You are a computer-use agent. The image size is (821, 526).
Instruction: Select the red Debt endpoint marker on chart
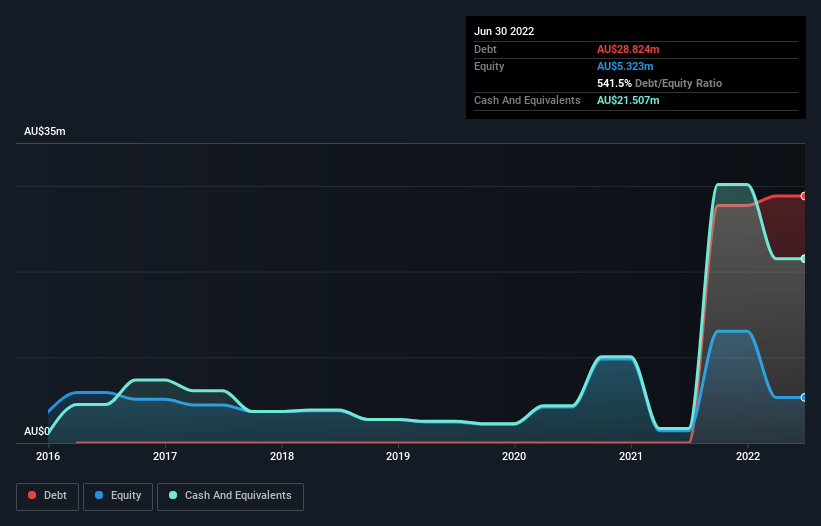[804, 196]
